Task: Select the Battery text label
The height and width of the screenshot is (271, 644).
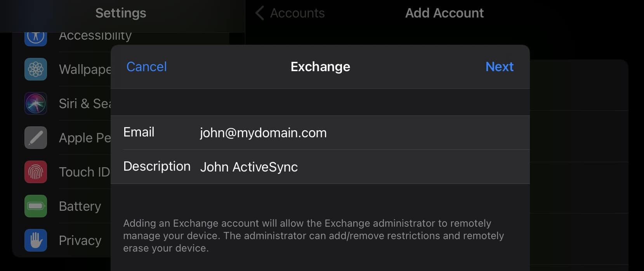Action: pyautogui.click(x=80, y=206)
